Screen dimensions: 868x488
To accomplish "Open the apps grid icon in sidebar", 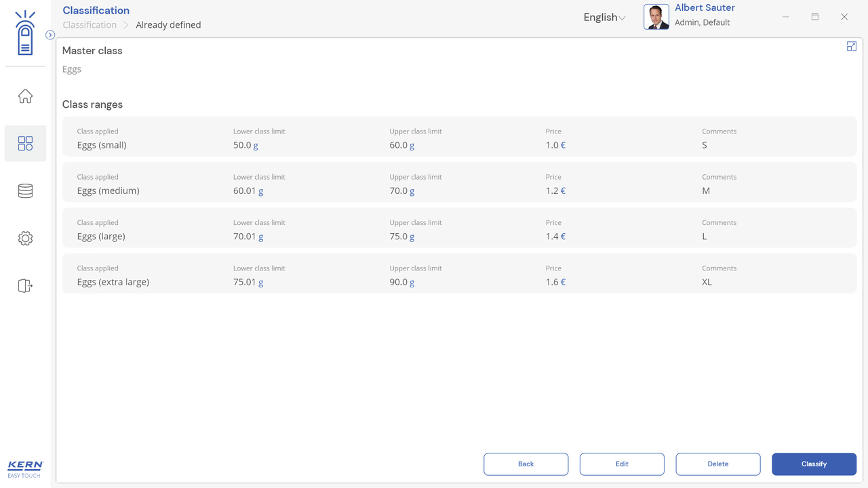I will coord(25,144).
